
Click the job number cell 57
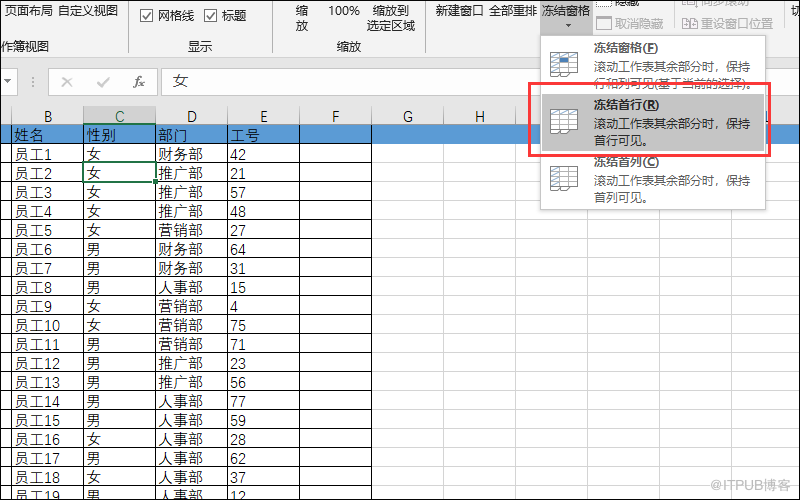point(263,192)
